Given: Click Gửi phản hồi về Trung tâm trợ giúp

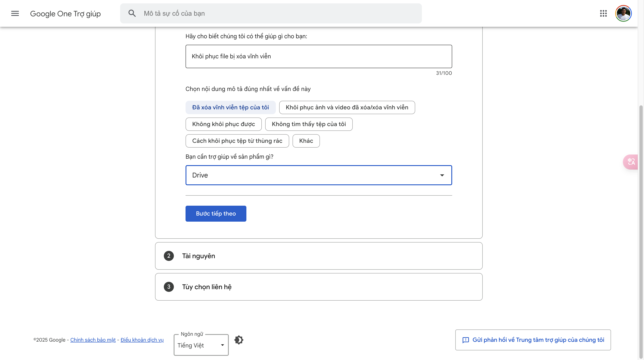Looking at the screenshot, I should (x=533, y=340).
